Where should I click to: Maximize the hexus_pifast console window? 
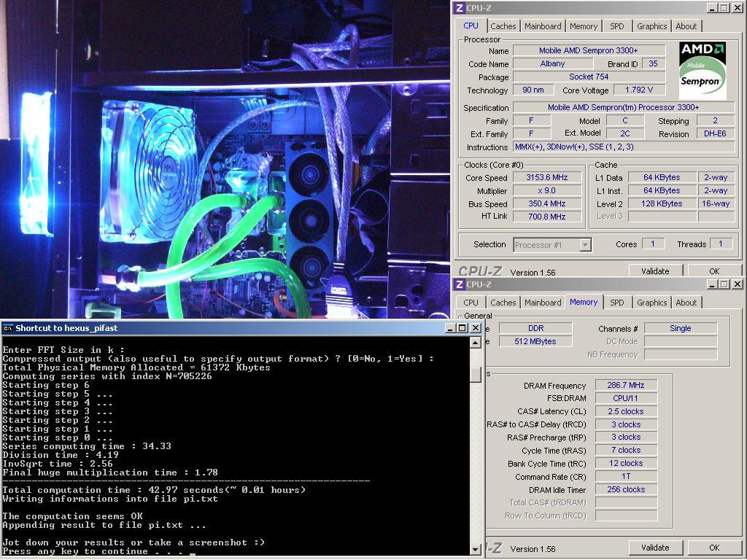coord(462,328)
